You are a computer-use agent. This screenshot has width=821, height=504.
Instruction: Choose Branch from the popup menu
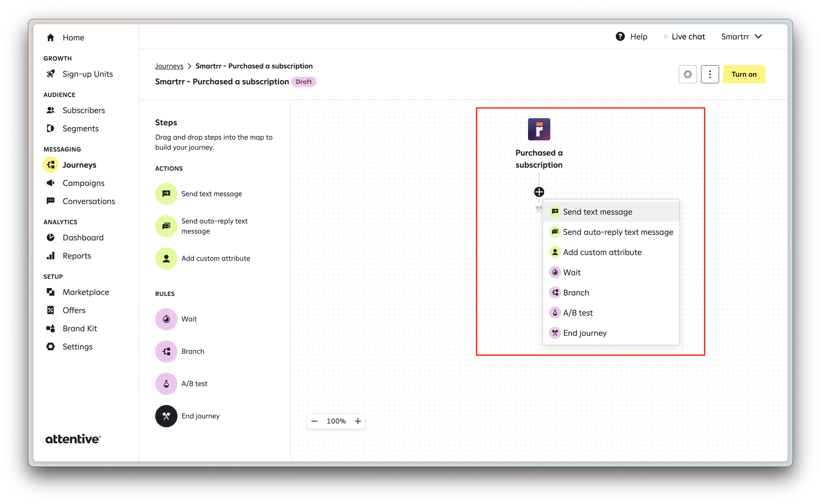click(x=611, y=292)
